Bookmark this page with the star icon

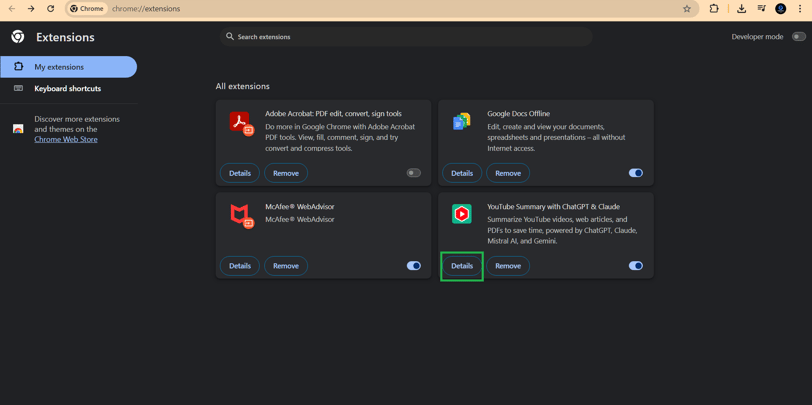687,9
